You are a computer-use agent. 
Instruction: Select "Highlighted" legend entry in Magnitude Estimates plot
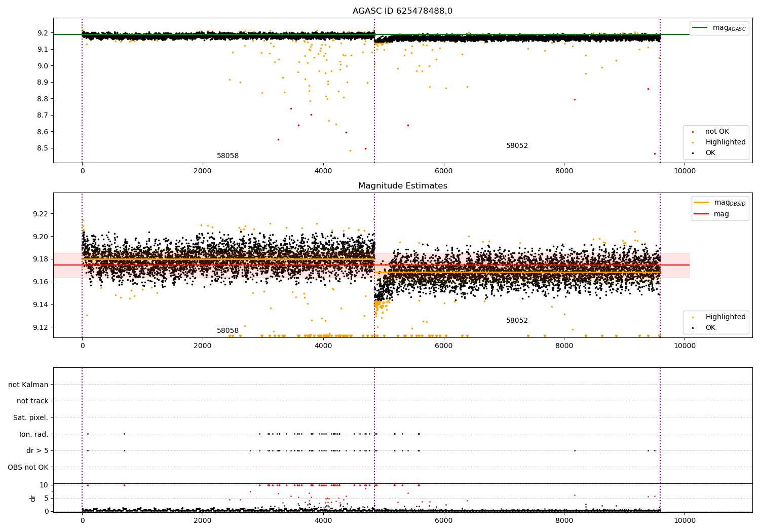(x=726, y=317)
